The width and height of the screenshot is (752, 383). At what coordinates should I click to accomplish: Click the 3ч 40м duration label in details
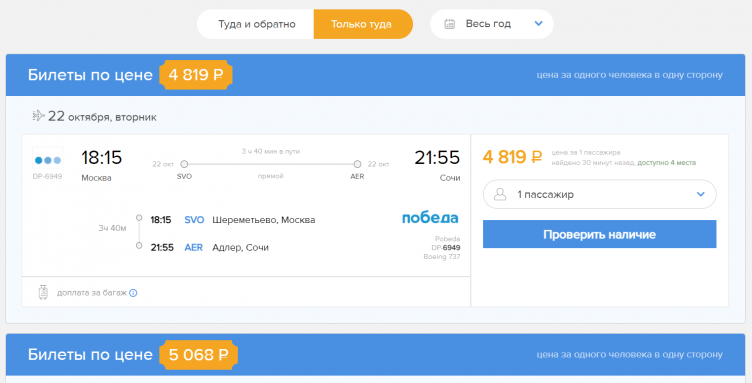click(x=112, y=228)
